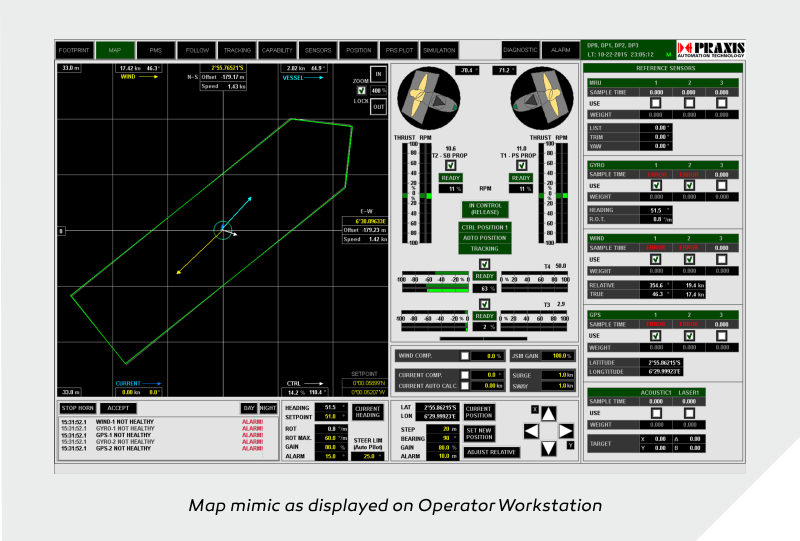Image resolution: width=800 pixels, height=541 pixels.
Task: Click the right arrow position step button
Action: (x=566, y=431)
